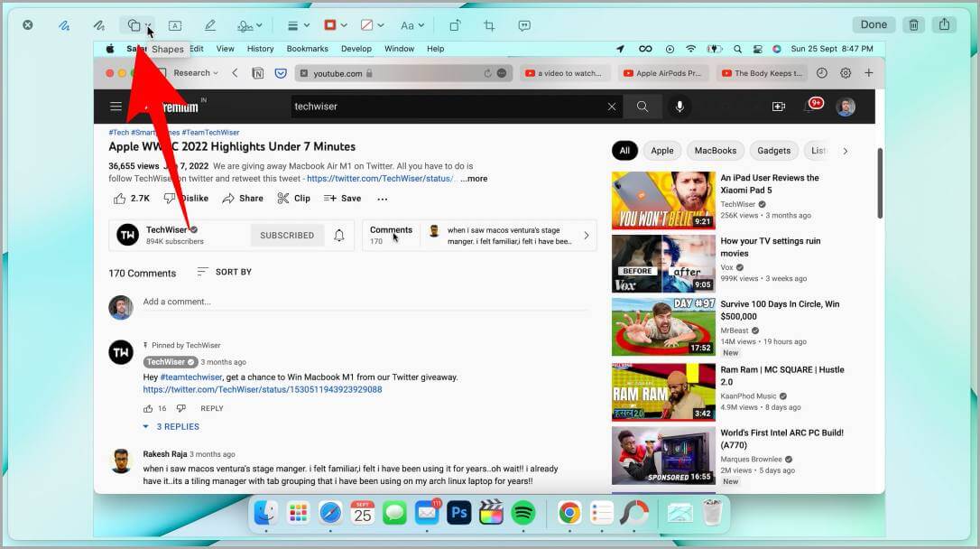Click the Share icon in Markup toolbar
Screen dimensions: 980x549
point(945,24)
